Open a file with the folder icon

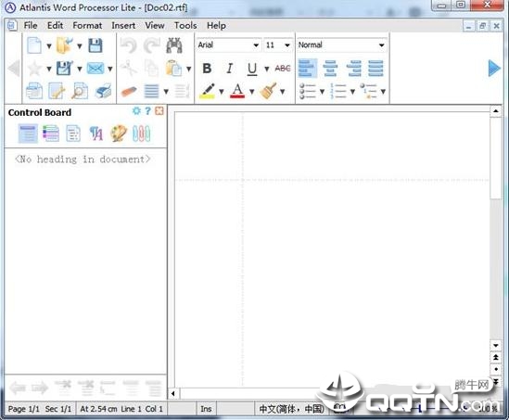(x=64, y=45)
